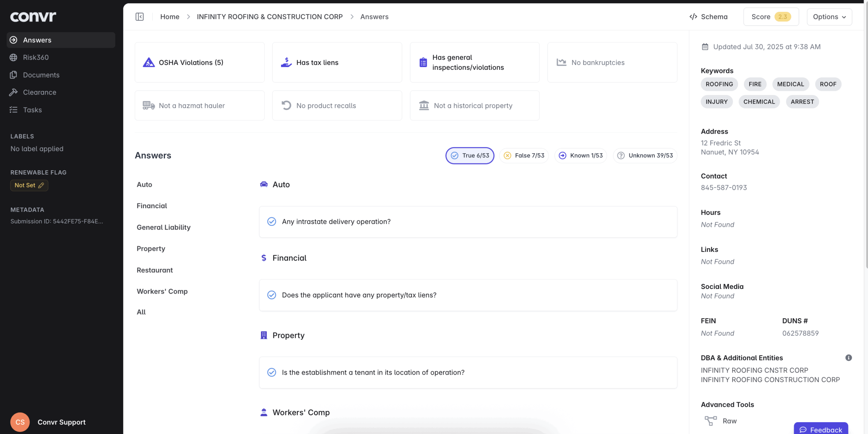
Task: Click the Tasks list icon
Action: pyautogui.click(x=14, y=110)
